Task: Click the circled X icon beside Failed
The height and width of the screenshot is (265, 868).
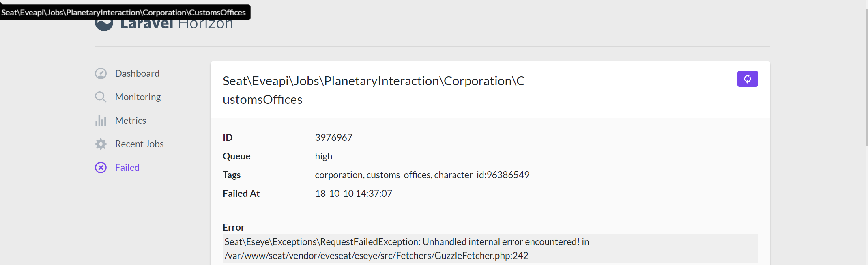Action: (x=101, y=167)
